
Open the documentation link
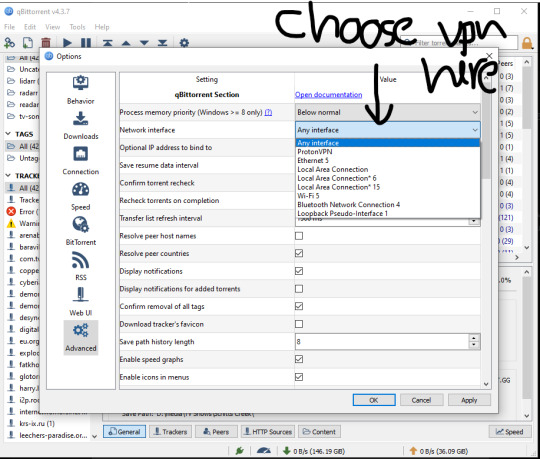(x=328, y=95)
